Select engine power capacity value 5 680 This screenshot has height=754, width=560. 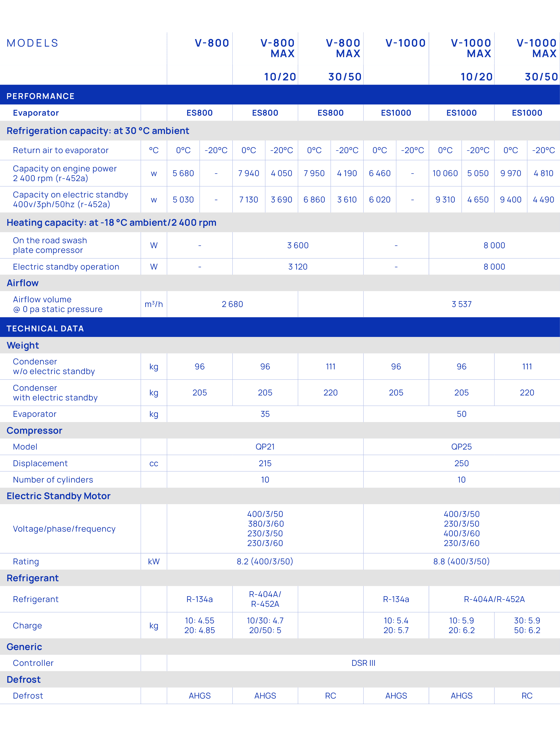[x=183, y=173]
